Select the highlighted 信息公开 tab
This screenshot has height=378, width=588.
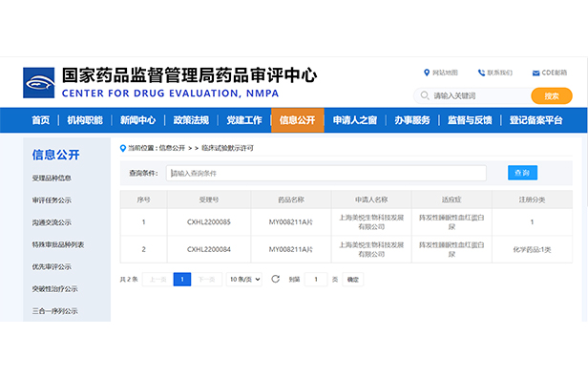click(298, 120)
